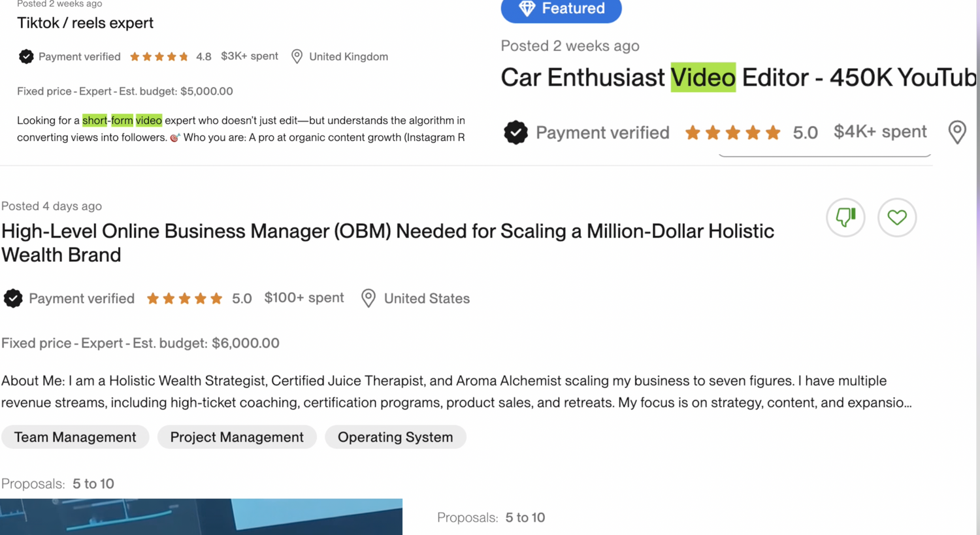Save the OBM job with heart icon

click(896, 217)
